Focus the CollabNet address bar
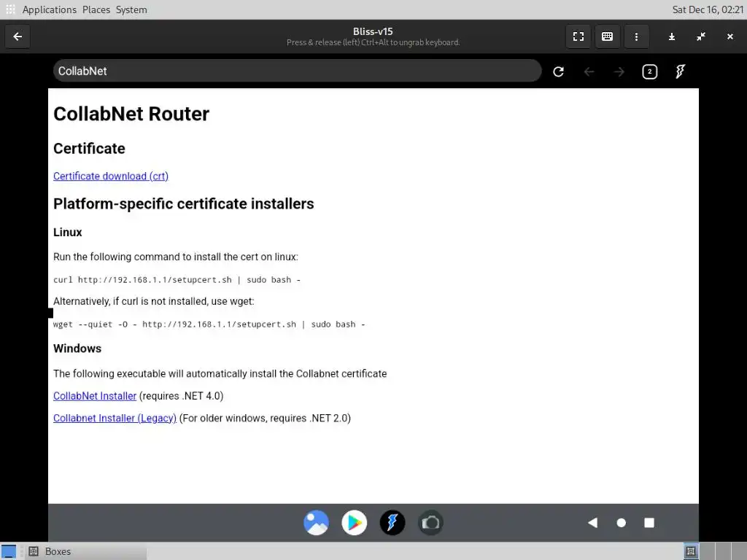This screenshot has height=560, width=747. coord(298,71)
